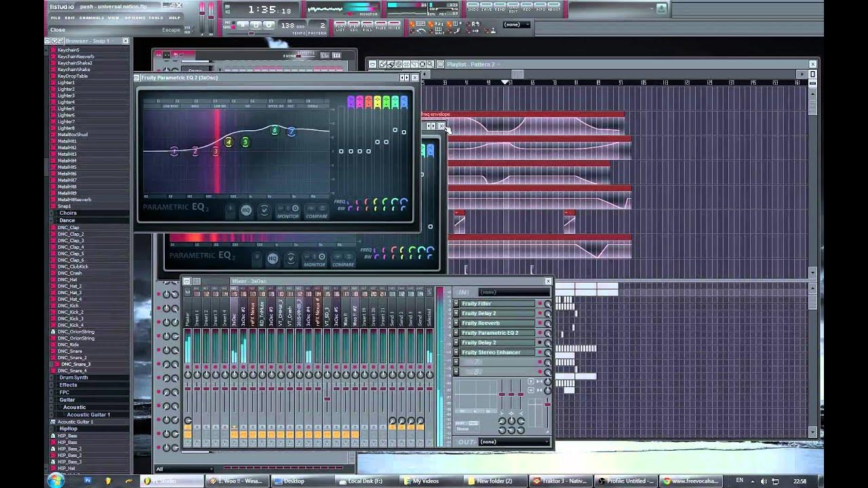Select EQ band node 7
This screenshot has height=488, width=868.
(292, 131)
